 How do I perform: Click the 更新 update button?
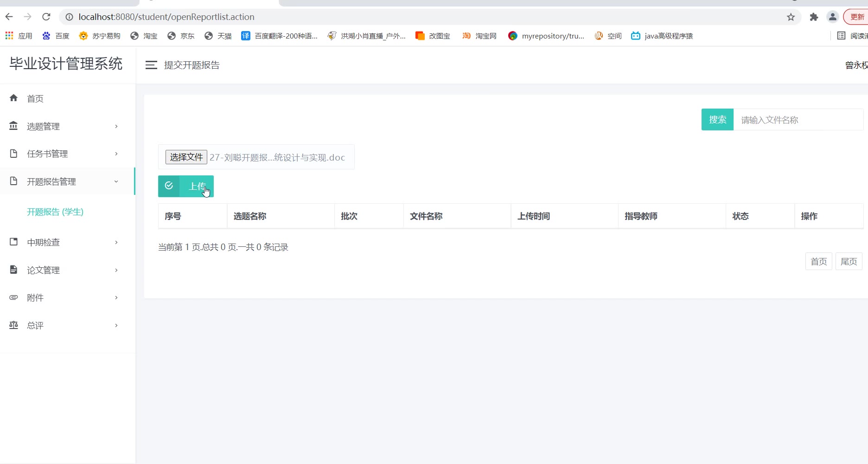tap(856, 17)
